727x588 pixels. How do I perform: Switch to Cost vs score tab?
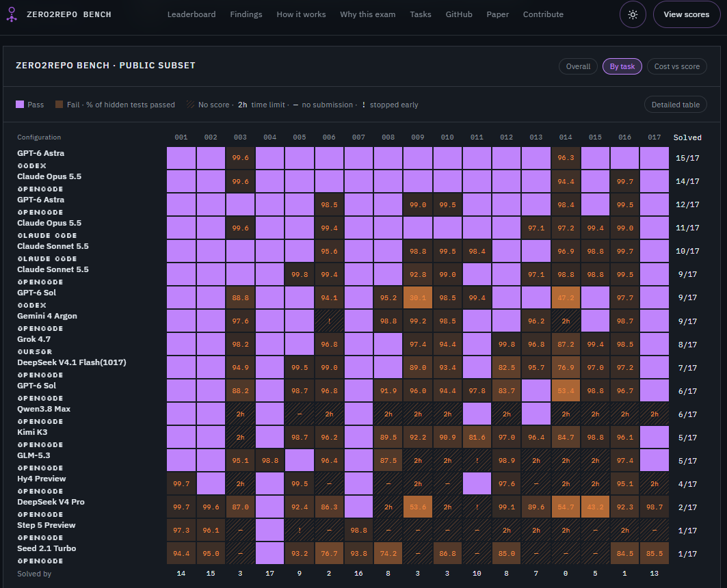coord(677,66)
